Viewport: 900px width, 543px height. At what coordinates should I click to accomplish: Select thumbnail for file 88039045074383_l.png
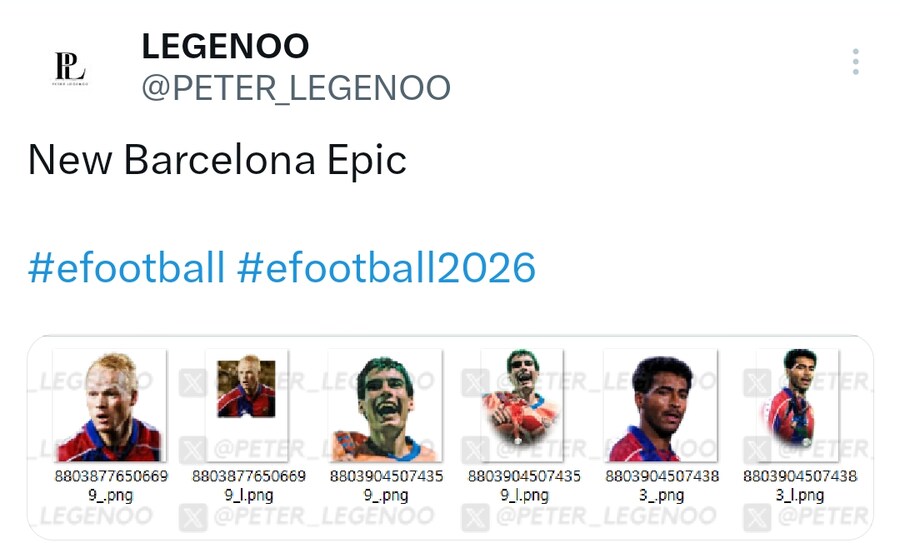pos(798,398)
